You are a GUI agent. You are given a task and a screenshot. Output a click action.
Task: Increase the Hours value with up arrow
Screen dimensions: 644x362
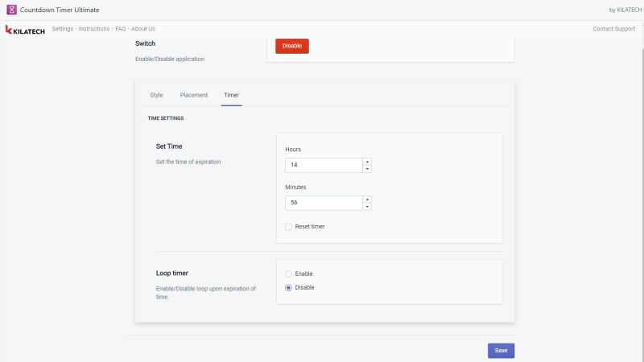(x=367, y=162)
